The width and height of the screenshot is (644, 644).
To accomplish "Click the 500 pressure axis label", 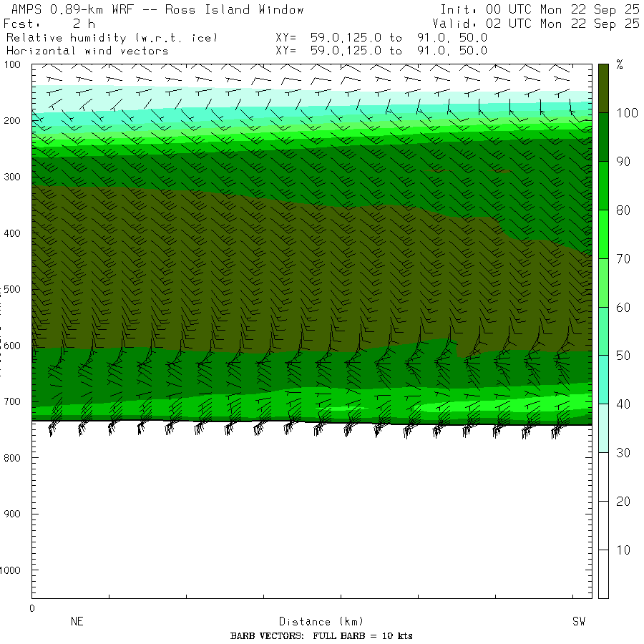I will point(12,289).
